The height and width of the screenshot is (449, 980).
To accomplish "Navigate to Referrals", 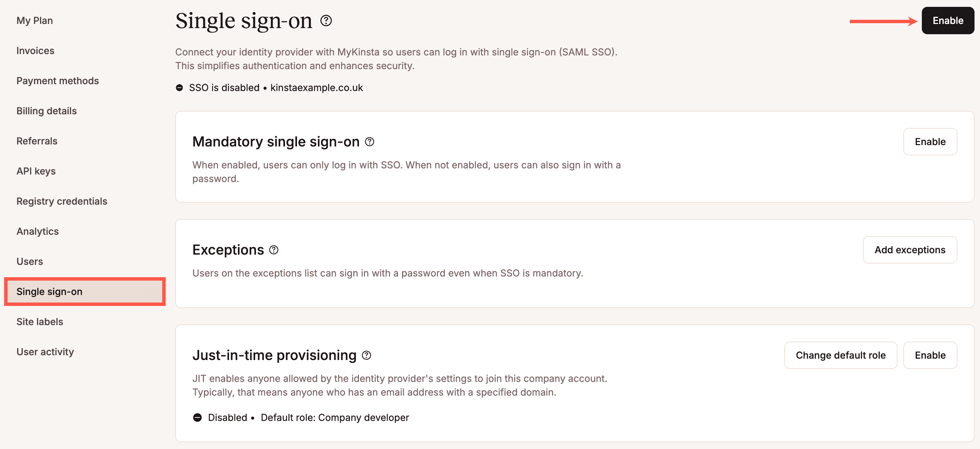I will click(37, 141).
